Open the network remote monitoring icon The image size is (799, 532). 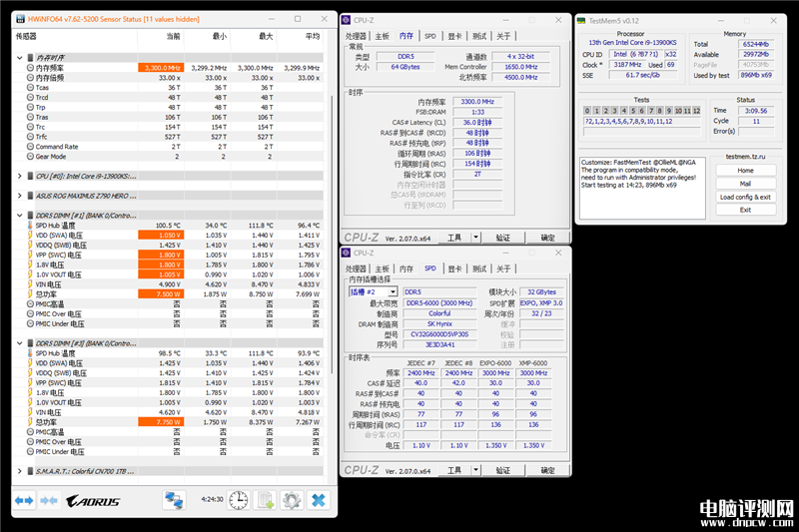point(175,500)
